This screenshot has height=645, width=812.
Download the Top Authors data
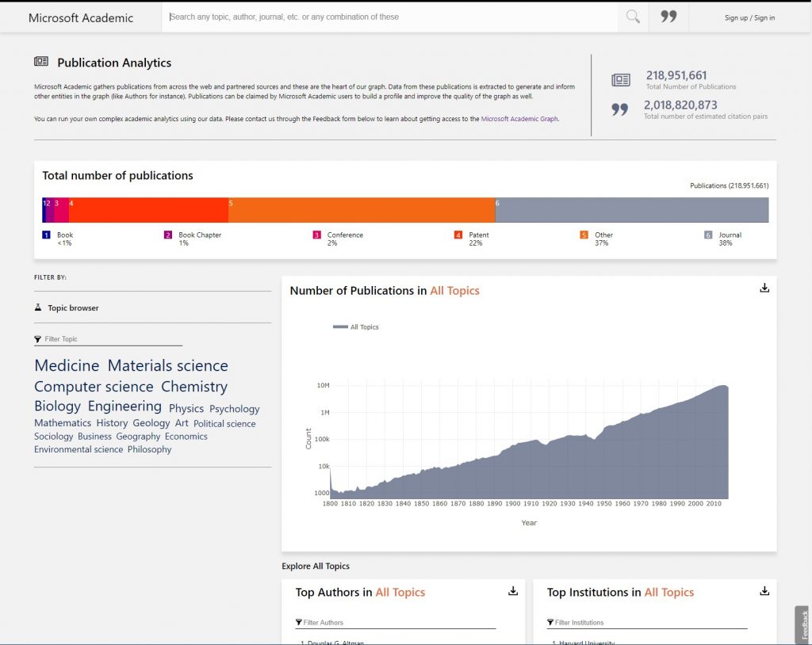pos(512,590)
